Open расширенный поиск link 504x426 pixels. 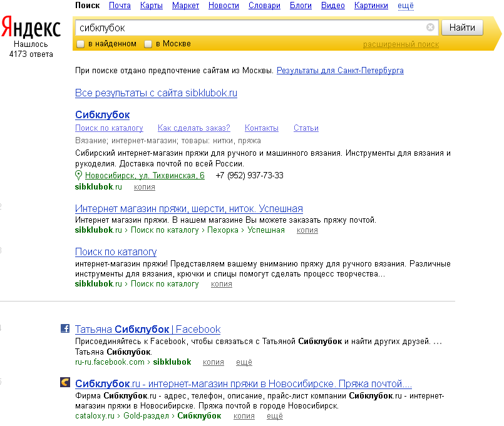[x=401, y=44]
